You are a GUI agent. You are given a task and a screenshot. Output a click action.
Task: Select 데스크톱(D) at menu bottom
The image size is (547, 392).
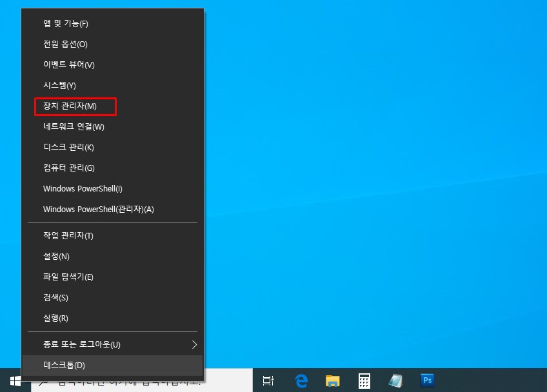click(x=113, y=365)
